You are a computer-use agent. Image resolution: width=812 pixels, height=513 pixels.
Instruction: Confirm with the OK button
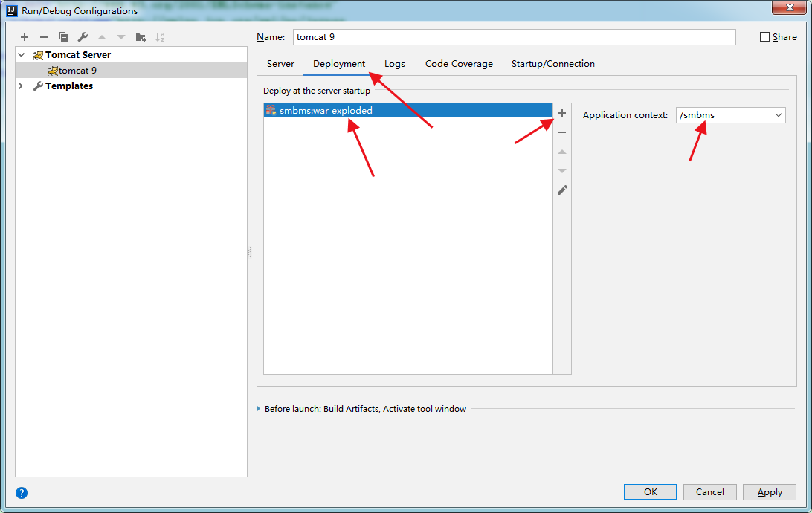pos(651,492)
